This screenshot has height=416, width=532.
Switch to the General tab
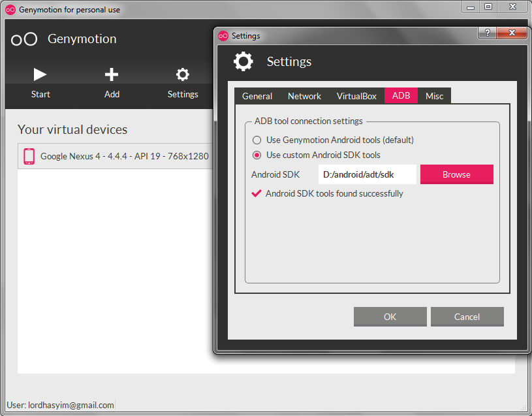click(257, 96)
